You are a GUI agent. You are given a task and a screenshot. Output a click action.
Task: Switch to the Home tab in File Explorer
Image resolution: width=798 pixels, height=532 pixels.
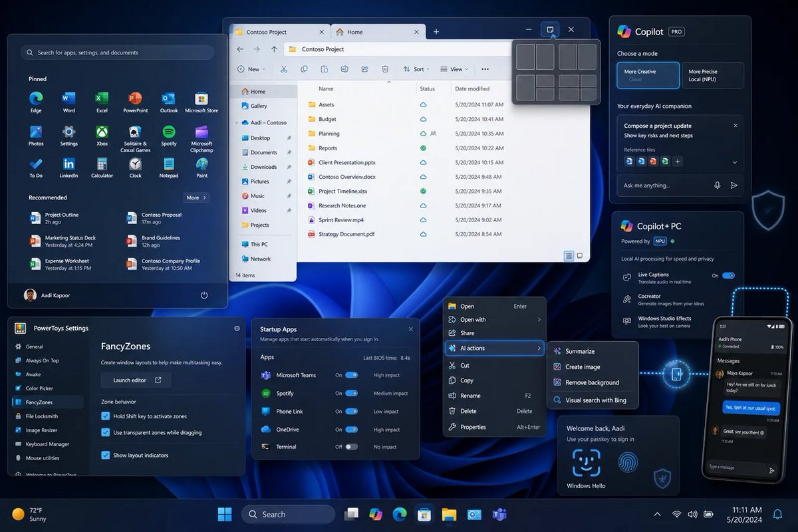tap(378, 31)
